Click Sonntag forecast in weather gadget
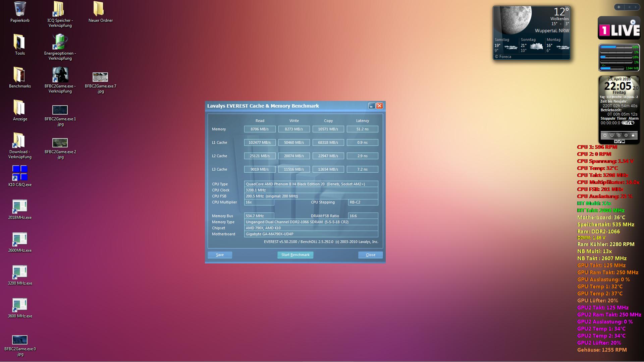The width and height of the screenshot is (644, 362). (532, 45)
